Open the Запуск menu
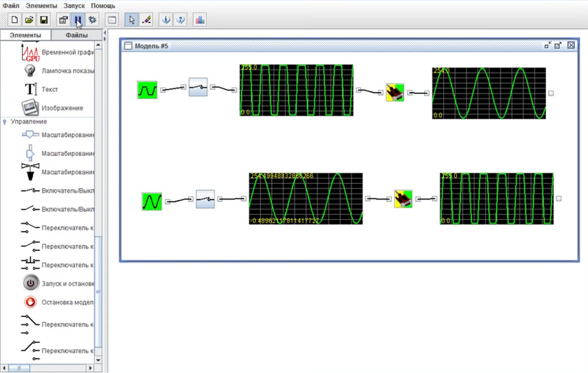Viewport: 588px width, 373px height. click(74, 6)
